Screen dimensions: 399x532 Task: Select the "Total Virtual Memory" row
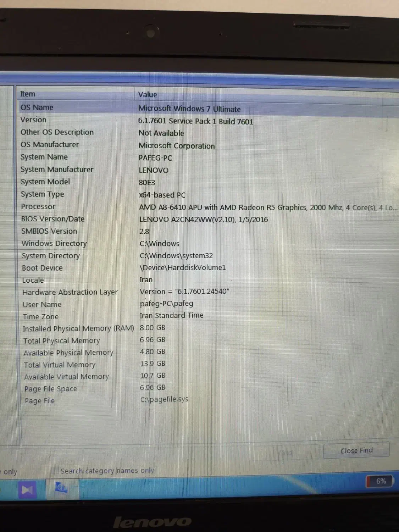click(x=208, y=364)
